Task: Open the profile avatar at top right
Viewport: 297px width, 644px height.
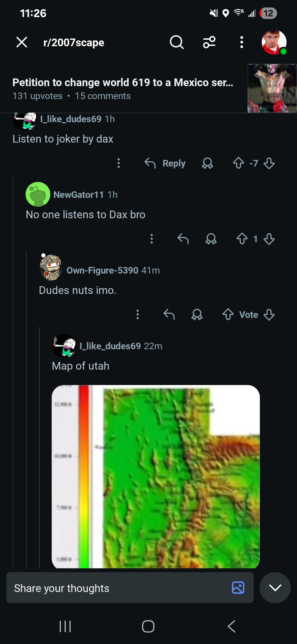Action: (x=274, y=42)
